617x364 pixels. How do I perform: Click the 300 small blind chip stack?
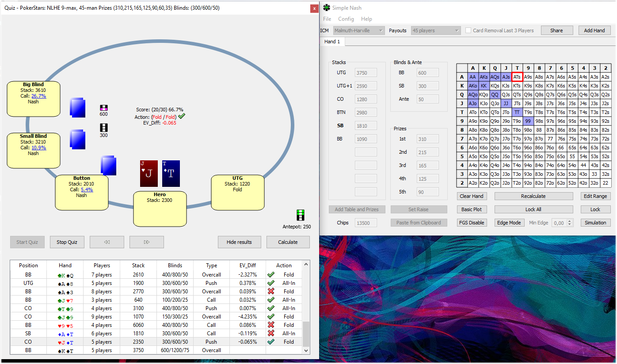pos(104,128)
